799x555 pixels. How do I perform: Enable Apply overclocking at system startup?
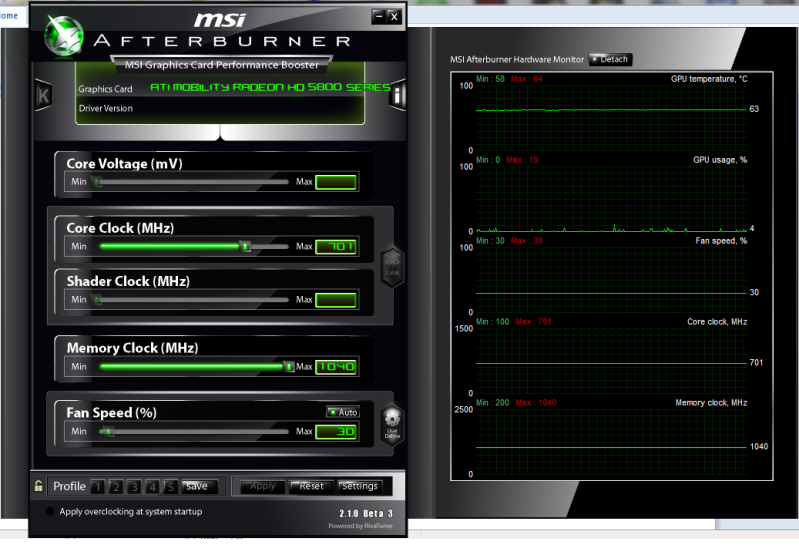(x=50, y=511)
